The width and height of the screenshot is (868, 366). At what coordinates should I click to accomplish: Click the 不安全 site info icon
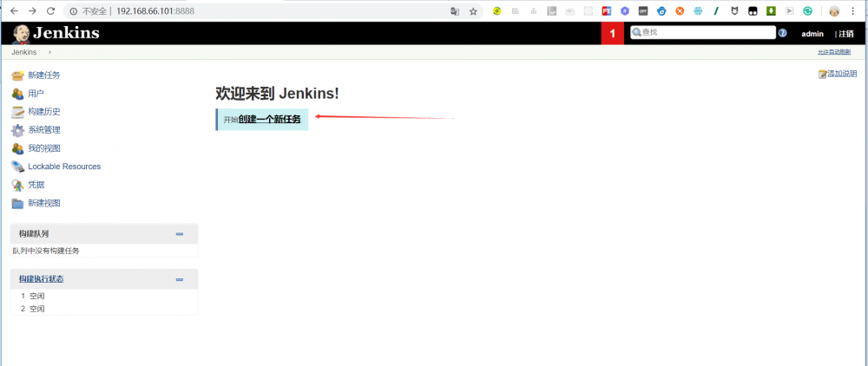click(74, 11)
